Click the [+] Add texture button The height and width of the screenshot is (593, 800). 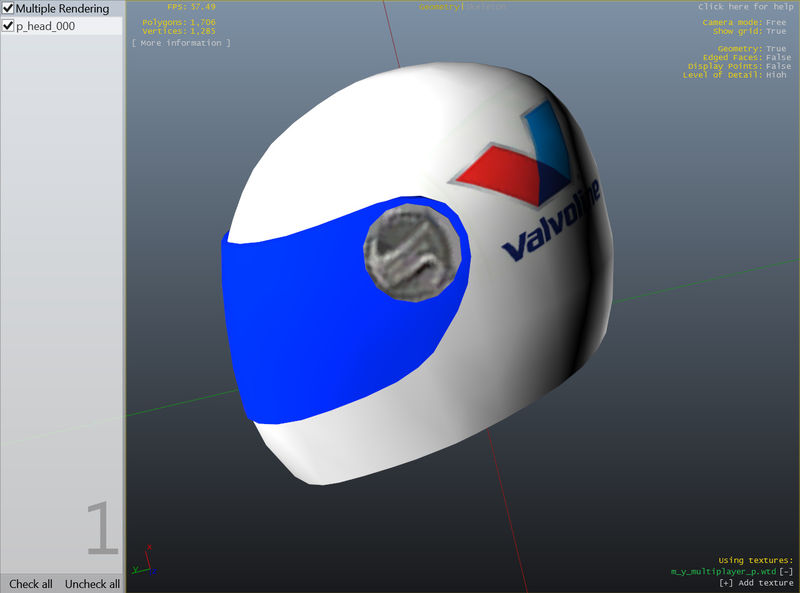click(756, 583)
